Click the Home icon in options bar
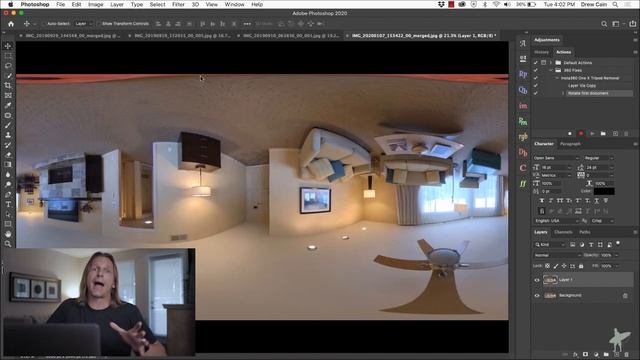640x360 pixels. pos(11,24)
